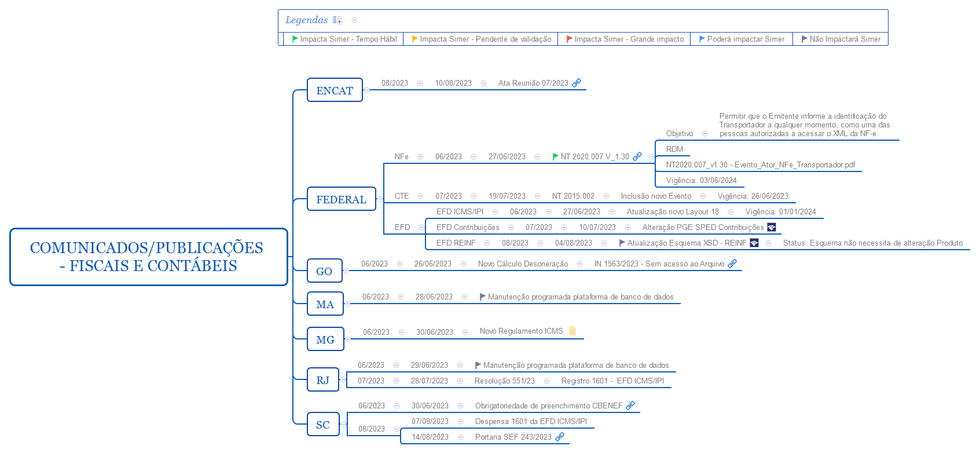Select the 19/07/2023 date node under CTE
The height and width of the screenshot is (453, 980).
pyautogui.click(x=507, y=196)
